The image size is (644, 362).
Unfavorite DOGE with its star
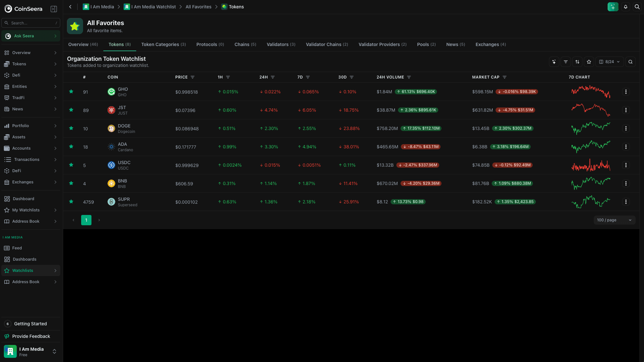pos(71,128)
